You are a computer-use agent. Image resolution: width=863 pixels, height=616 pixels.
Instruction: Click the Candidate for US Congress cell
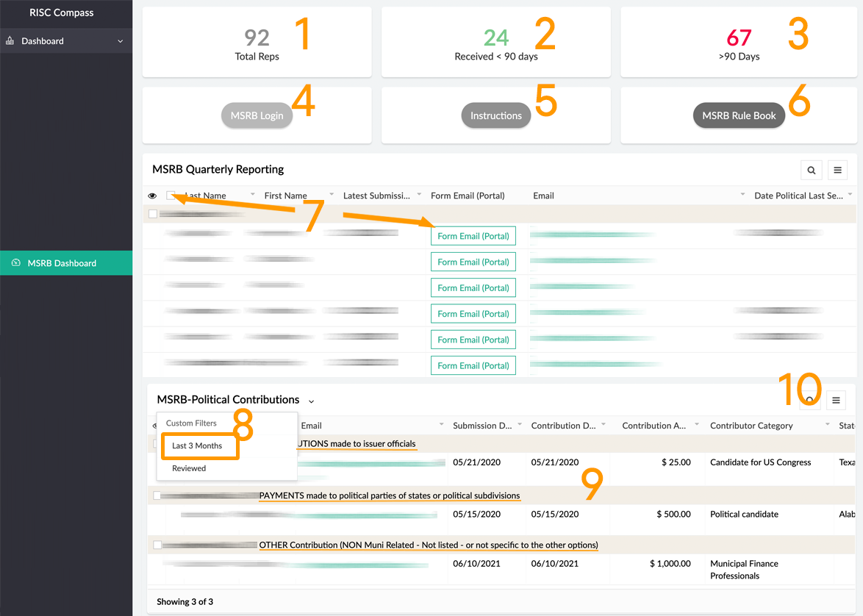pos(761,462)
